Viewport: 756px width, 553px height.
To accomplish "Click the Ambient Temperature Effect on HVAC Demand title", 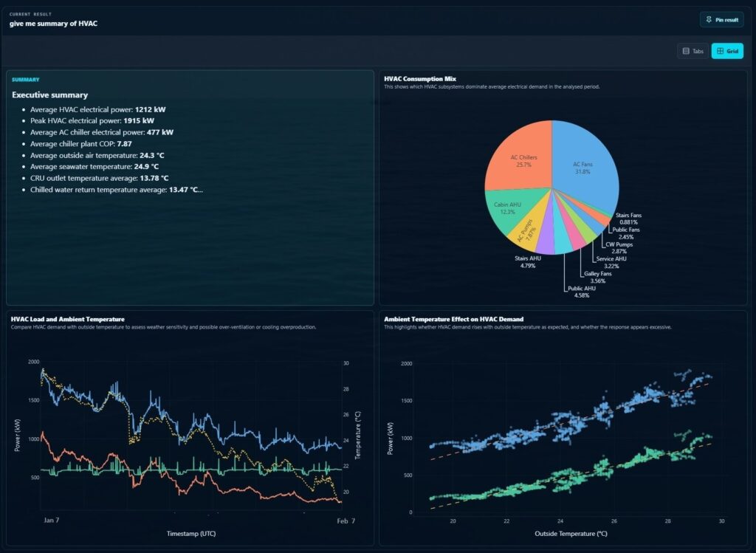I will 454,319.
